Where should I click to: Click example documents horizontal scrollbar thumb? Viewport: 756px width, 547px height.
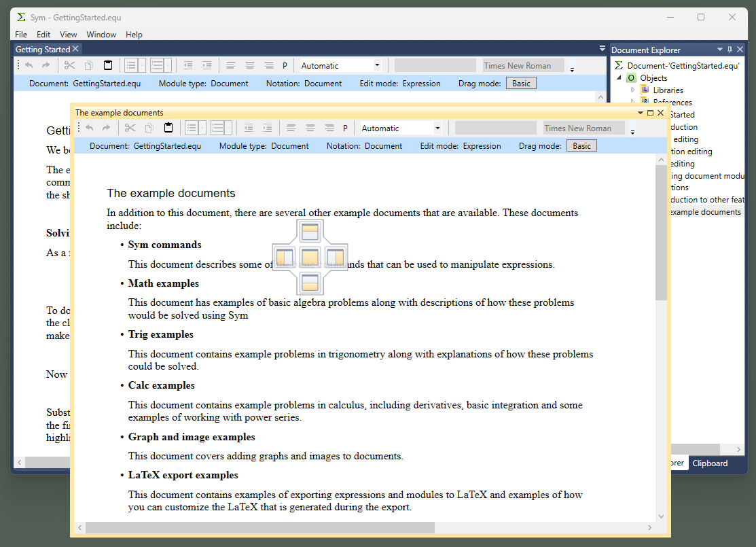[260, 528]
